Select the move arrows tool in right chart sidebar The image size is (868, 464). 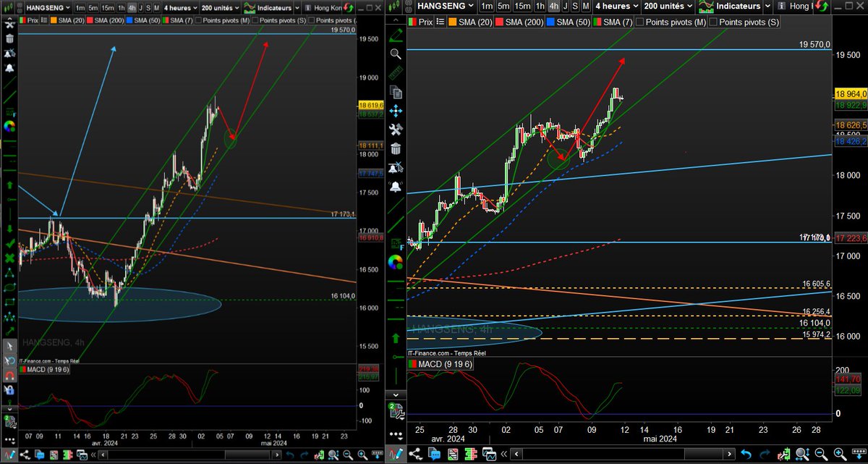point(395,111)
